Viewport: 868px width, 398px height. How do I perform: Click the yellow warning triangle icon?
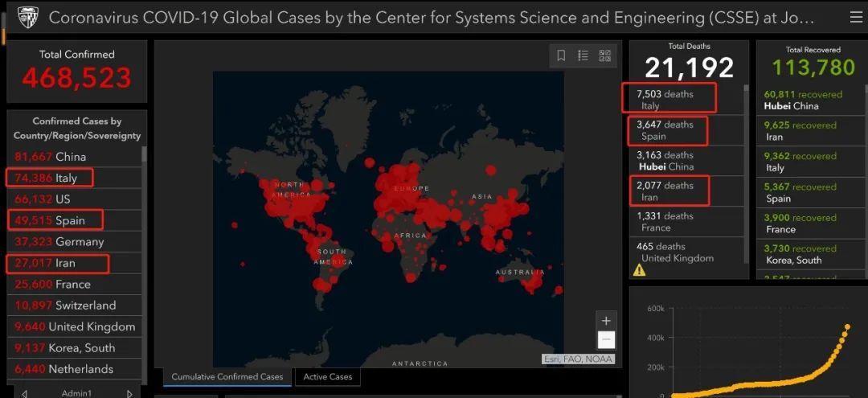pyautogui.click(x=640, y=270)
